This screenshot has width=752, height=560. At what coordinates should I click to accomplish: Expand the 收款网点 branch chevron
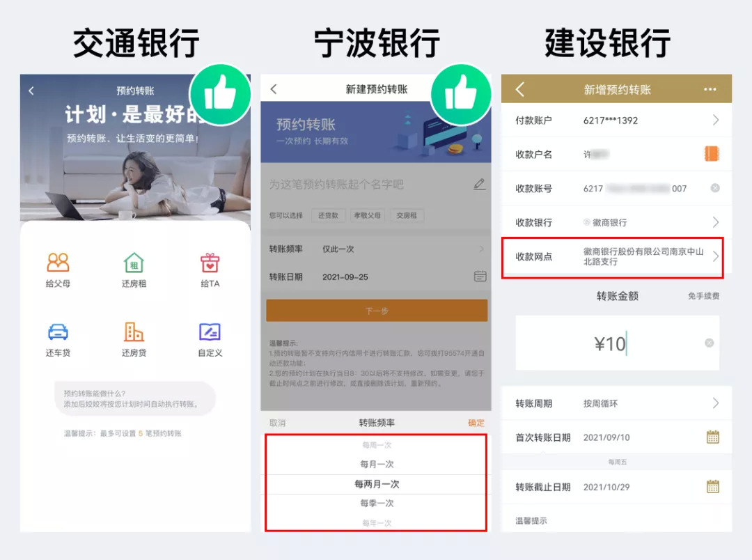click(716, 256)
